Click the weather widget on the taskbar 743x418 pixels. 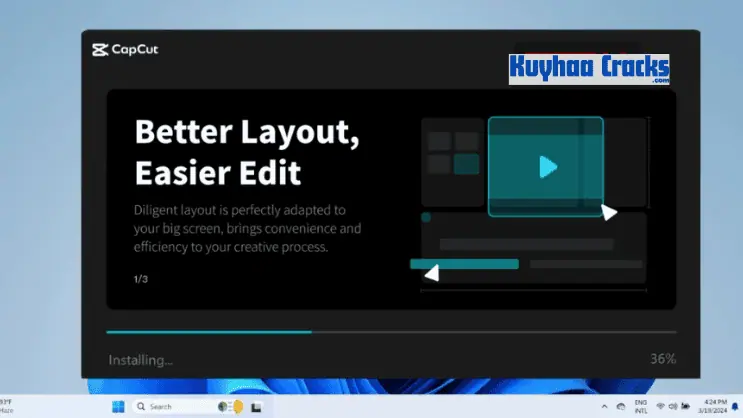[x=6, y=407]
